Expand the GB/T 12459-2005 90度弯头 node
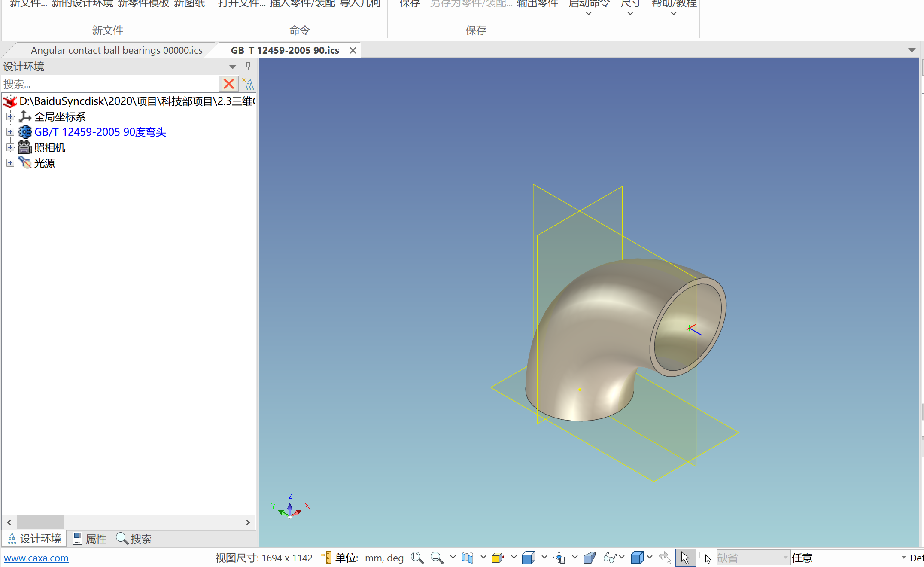Image resolution: width=924 pixels, height=567 pixels. 10,132
